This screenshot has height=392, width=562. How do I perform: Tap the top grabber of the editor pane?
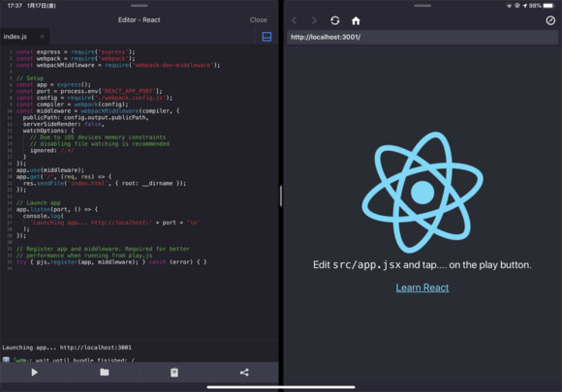pyautogui.click(x=140, y=6)
